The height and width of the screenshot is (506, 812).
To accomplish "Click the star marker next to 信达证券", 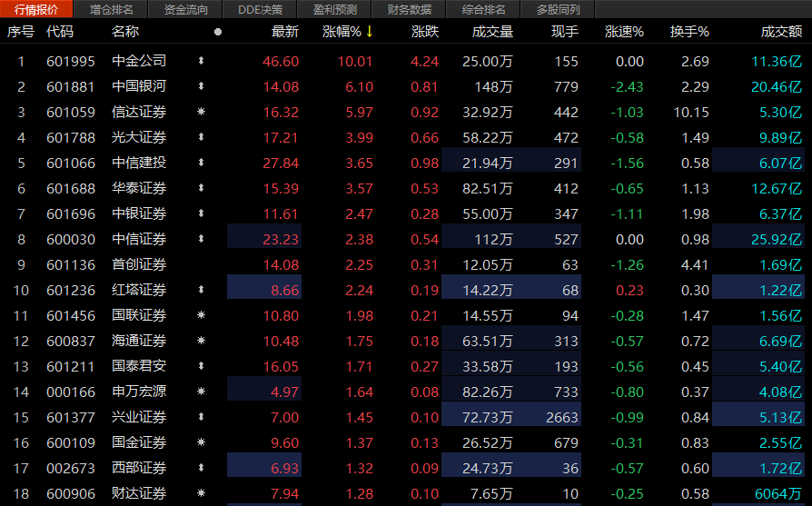I will (201, 112).
